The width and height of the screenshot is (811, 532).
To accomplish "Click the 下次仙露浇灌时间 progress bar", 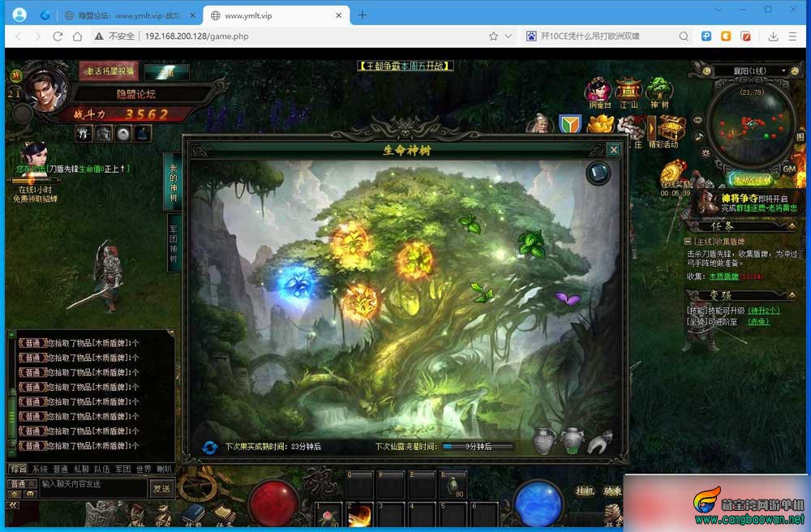I will (x=478, y=447).
